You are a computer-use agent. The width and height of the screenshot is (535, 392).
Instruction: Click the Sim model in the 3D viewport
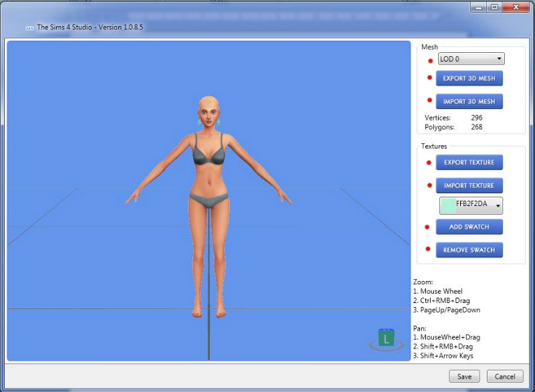tap(209, 208)
